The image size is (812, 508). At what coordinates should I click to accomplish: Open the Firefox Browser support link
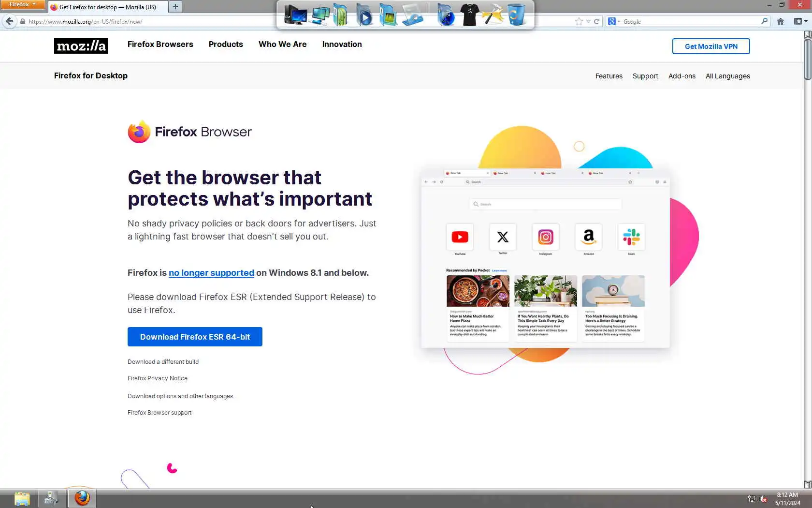(159, 413)
